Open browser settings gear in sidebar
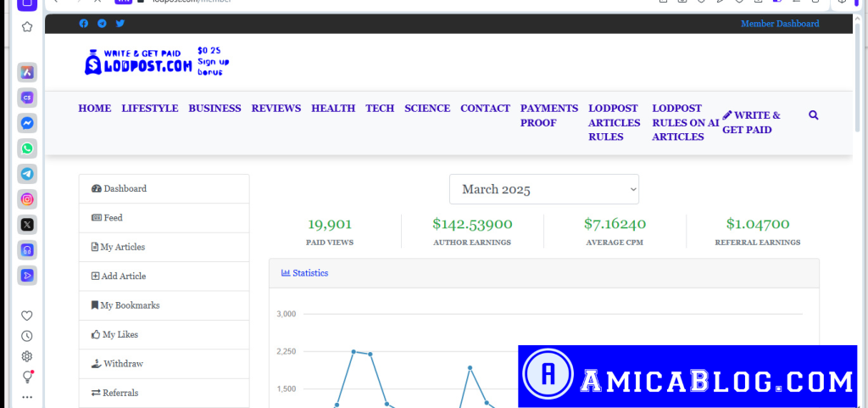Image resolution: width=868 pixels, height=408 pixels. point(27,356)
